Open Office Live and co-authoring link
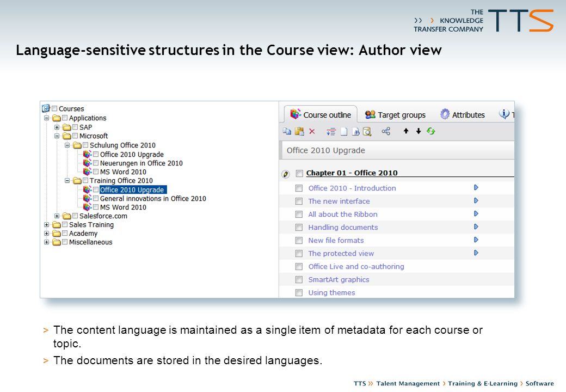This screenshot has width=566, height=392. 356,266
